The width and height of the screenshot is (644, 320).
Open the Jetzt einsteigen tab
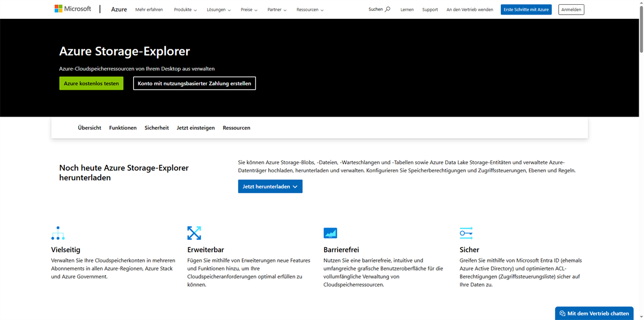[x=196, y=128]
